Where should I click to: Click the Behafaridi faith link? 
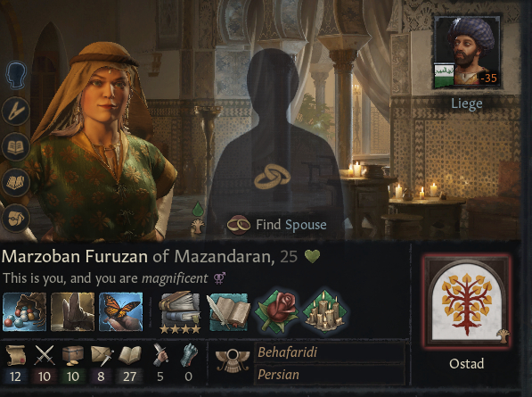288,352
